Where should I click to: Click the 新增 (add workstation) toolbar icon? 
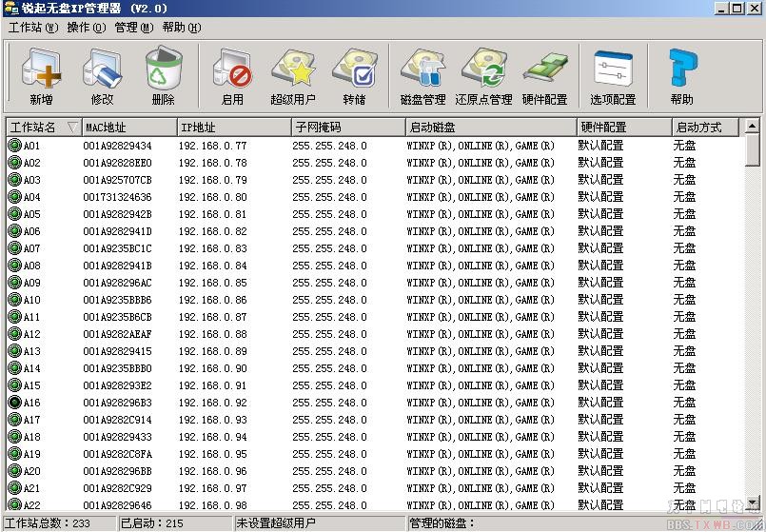42,69
